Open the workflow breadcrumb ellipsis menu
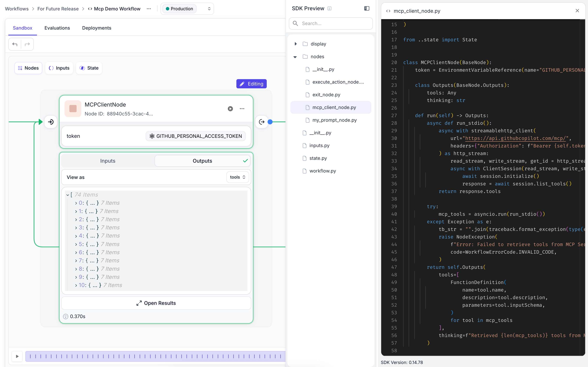Image resolution: width=588 pixels, height=367 pixels. [x=149, y=9]
